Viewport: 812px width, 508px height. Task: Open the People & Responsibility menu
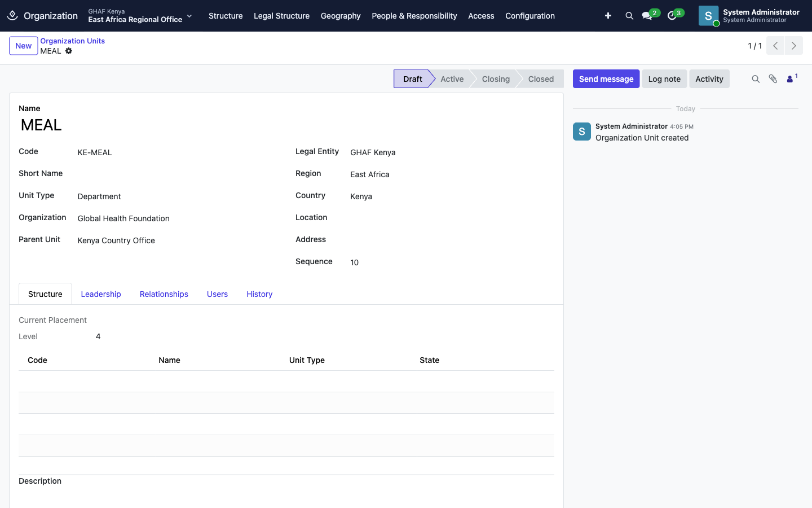tap(414, 16)
